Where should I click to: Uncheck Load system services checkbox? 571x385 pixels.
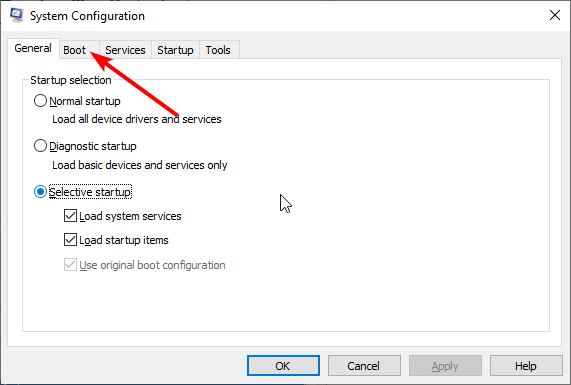(x=70, y=216)
